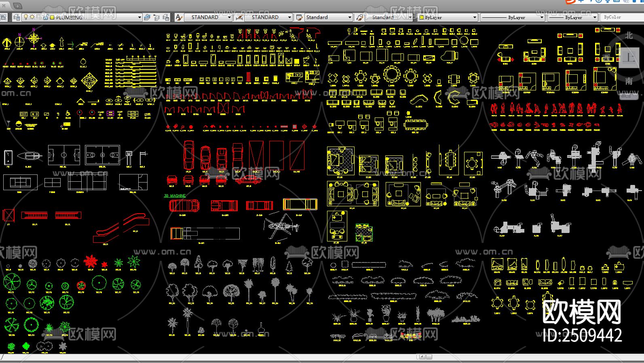Expand the PLUMBING layer dropdown
The image size is (644, 363).
pyautogui.click(x=139, y=17)
